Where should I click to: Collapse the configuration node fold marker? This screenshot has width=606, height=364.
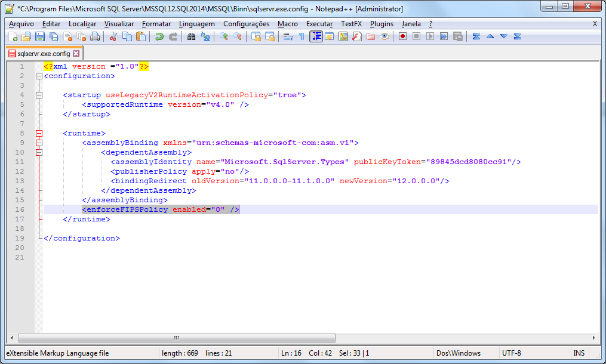click(x=39, y=76)
